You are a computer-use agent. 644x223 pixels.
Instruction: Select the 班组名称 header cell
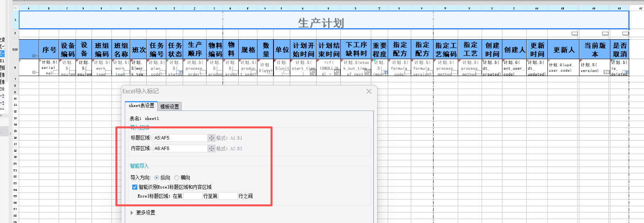(121, 49)
